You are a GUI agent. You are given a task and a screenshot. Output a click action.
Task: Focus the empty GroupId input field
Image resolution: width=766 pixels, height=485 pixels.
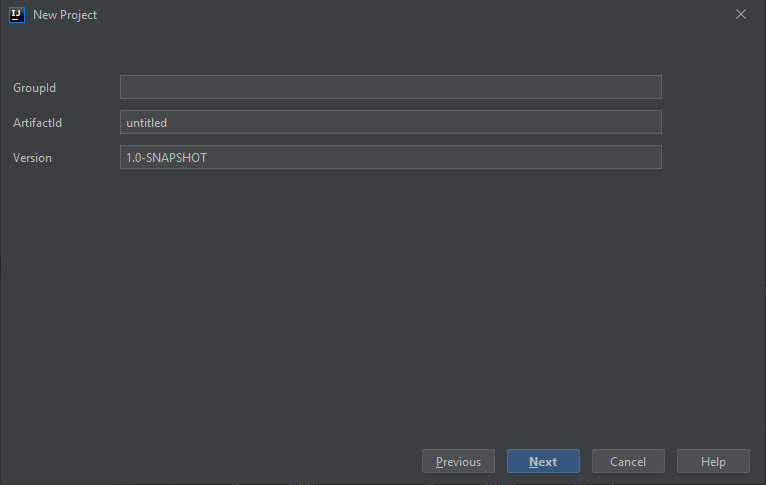click(x=390, y=88)
